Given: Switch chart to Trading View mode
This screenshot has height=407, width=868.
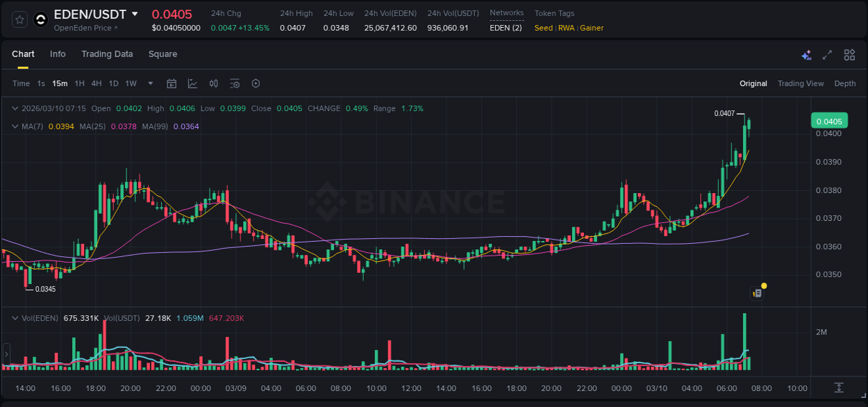Looking at the screenshot, I should tap(801, 83).
